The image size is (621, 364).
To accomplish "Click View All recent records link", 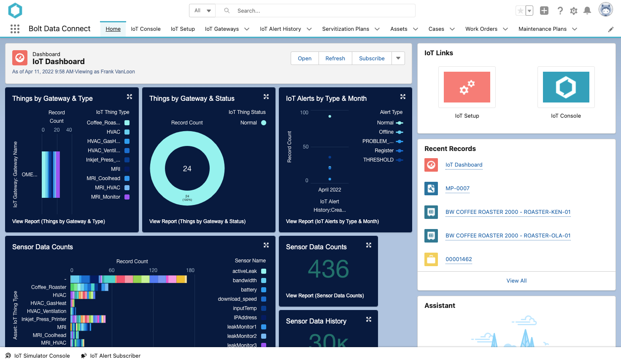I will click(x=516, y=281).
